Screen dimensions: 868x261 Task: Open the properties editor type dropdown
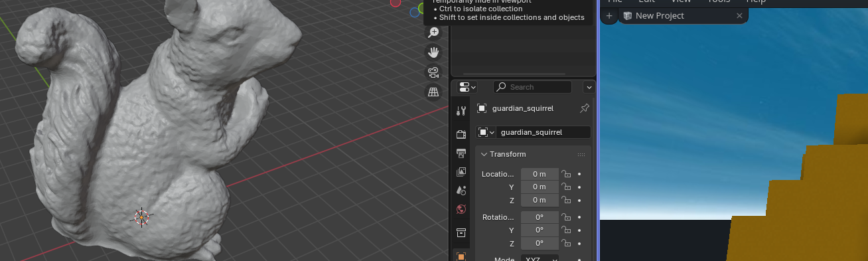[x=467, y=87]
